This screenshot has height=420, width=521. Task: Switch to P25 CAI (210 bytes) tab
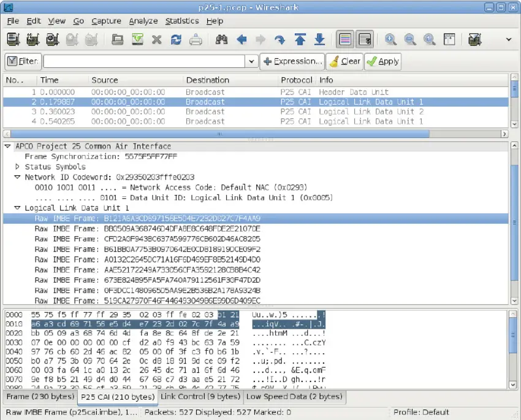pos(118,397)
